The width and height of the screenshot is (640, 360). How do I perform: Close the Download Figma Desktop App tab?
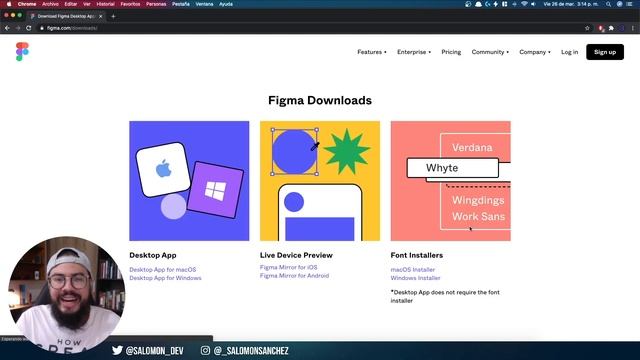100,16
